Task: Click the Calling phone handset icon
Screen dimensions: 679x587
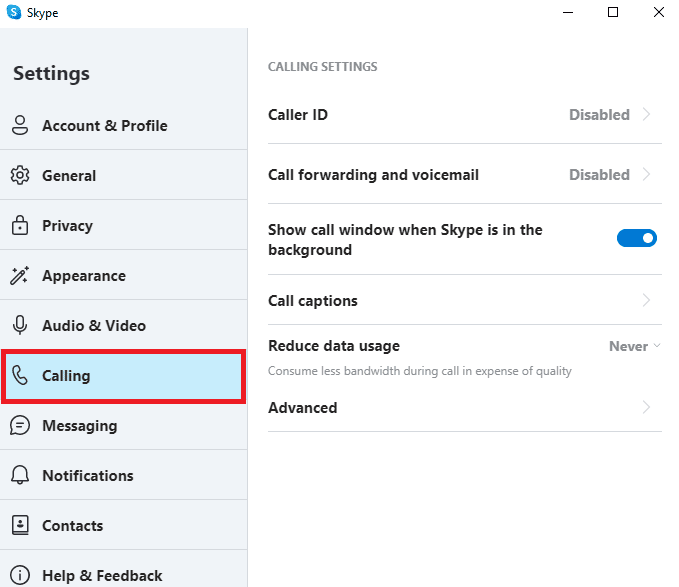Action: [x=20, y=375]
